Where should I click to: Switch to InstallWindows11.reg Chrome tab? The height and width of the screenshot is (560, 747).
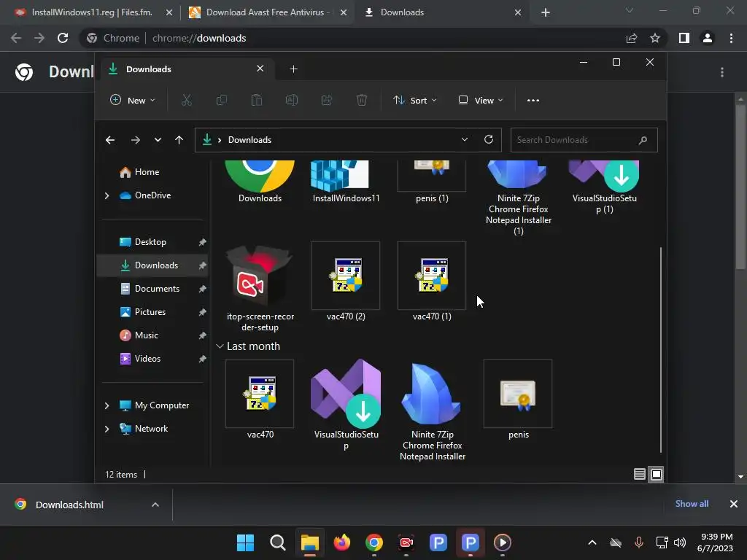[x=93, y=12]
